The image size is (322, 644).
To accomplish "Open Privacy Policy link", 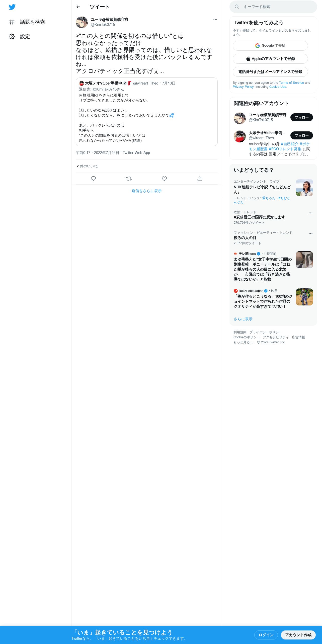I will (x=243, y=87).
